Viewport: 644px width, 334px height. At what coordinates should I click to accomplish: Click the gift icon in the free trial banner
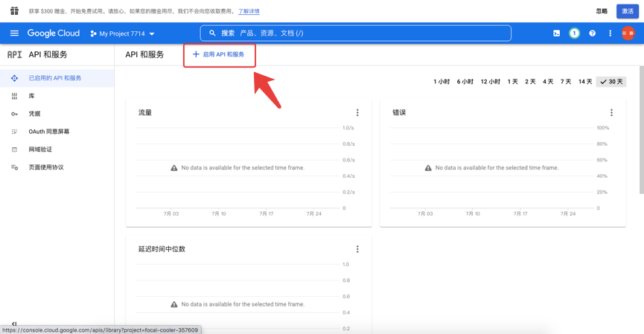coord(14,11)
